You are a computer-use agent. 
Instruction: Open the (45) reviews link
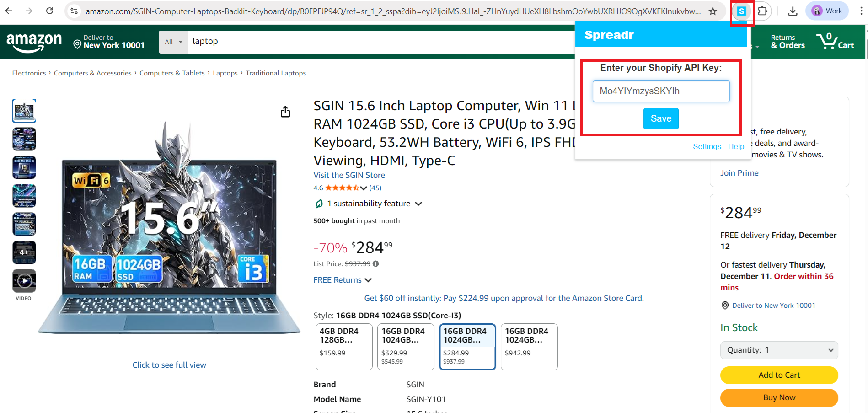[x=375, y=188]
